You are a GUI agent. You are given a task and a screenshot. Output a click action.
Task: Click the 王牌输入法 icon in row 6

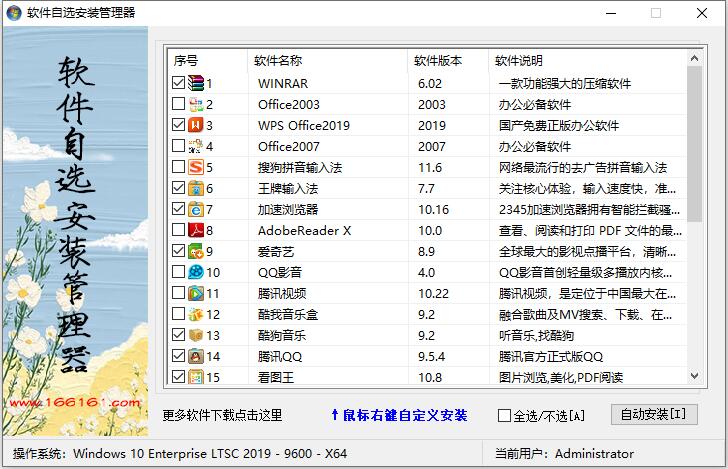coord(195,188)
